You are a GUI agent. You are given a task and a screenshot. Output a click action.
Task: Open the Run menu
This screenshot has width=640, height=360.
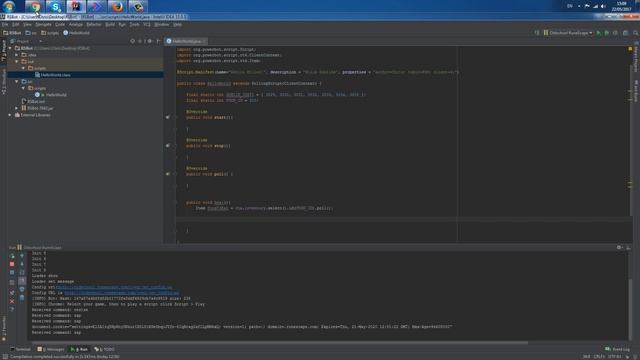(x=122, y=24)
